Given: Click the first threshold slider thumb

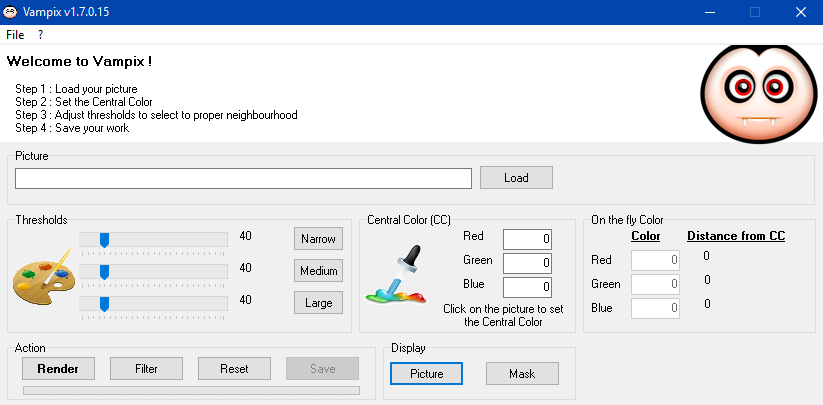Looking at the screenshot, I should (x=104, y=240).
